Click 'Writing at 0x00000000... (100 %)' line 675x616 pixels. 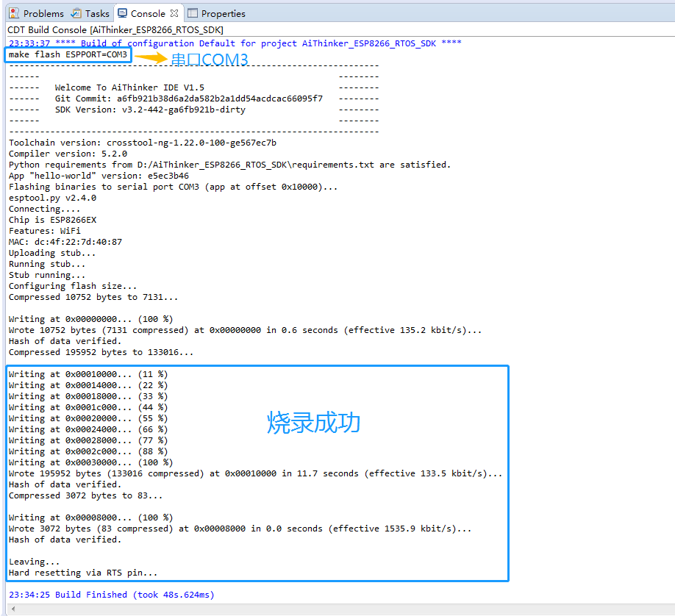(91, 320)
